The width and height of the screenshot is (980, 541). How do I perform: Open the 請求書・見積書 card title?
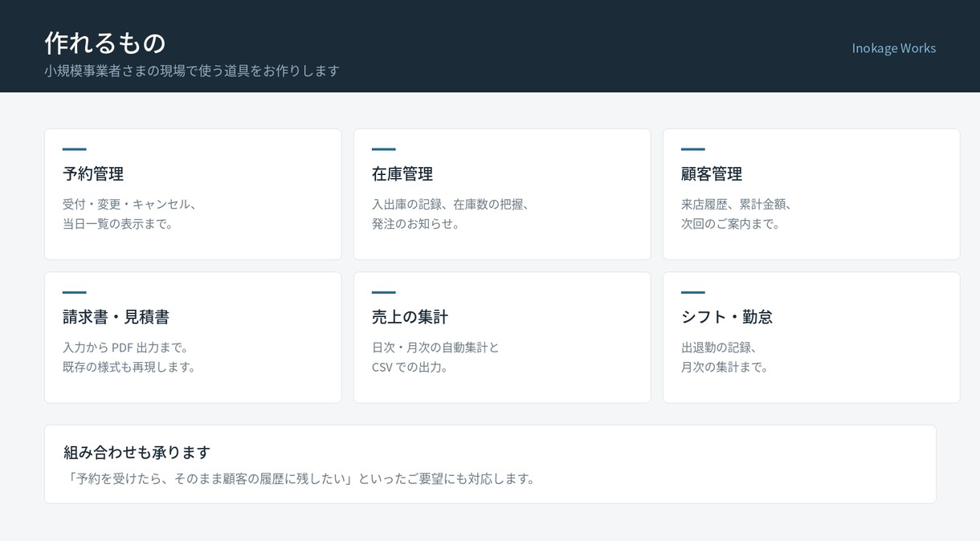pyautogui.click(x=116, y=317)
